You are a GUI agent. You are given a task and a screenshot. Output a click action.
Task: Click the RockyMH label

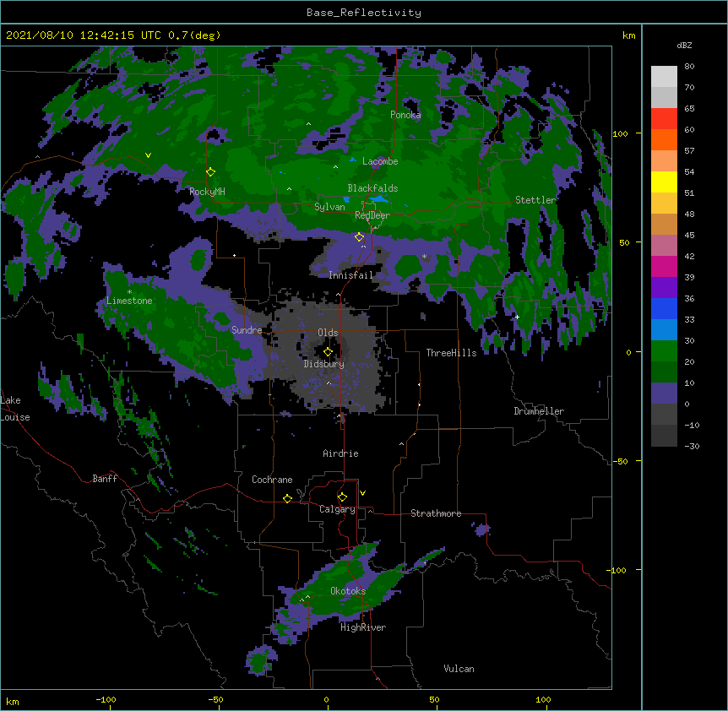207,192
